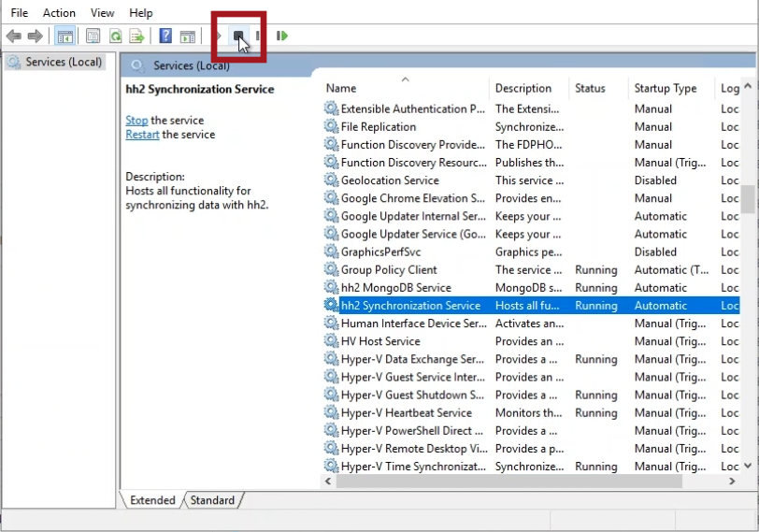Click the gear icon beside hh2 MongoDB Service
The image size is (759, 532).
tap(331, 288)
